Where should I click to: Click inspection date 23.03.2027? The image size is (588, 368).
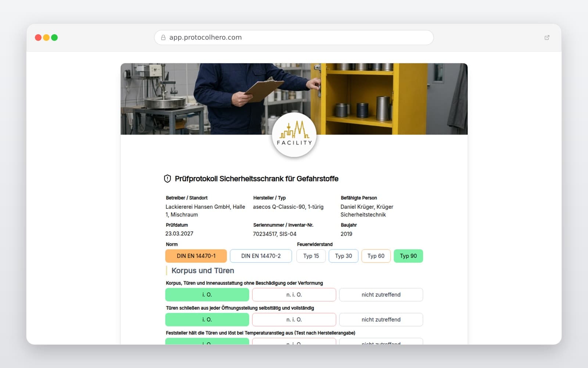[179, 234]
